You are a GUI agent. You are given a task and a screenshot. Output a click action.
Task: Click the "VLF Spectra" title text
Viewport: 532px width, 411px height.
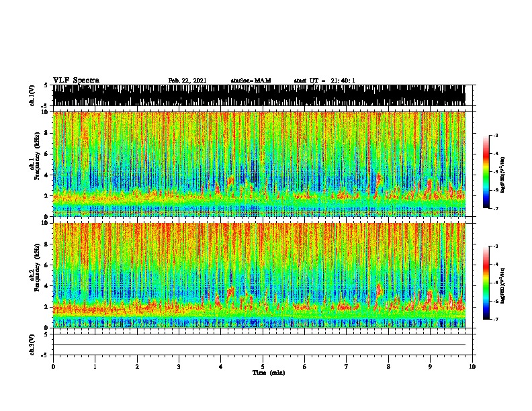pos(76,81)
